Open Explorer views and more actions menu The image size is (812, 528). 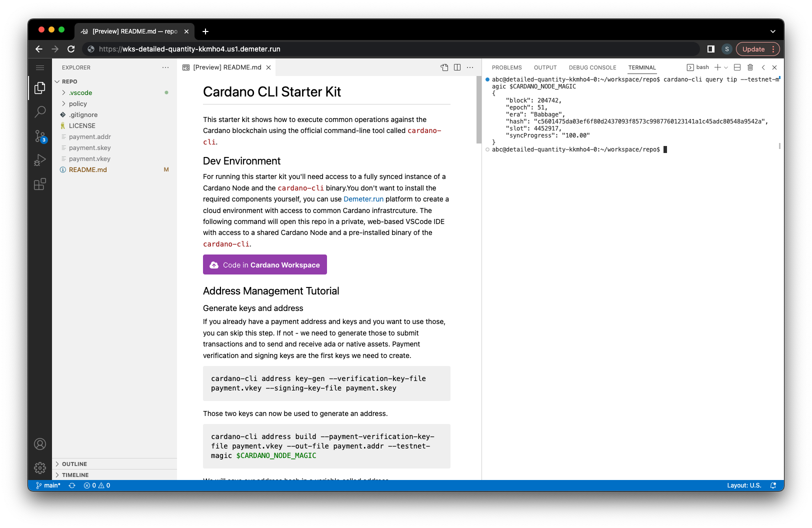[x=165, y=67]
